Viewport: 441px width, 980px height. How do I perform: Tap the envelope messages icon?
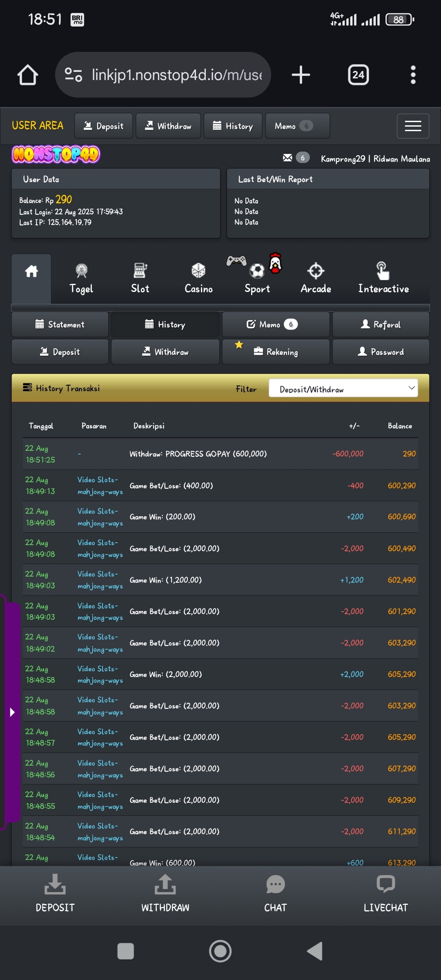pyautogui.click(x=287, y=158)
